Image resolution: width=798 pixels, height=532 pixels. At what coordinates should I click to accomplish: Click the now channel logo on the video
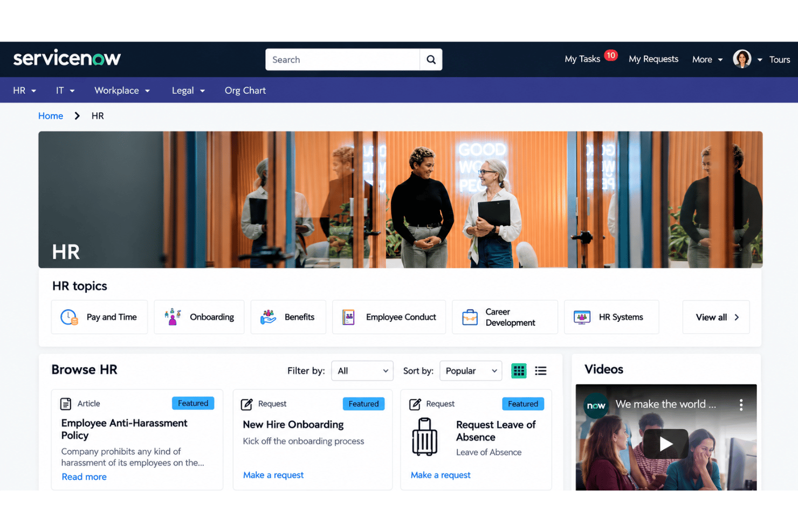596,405
